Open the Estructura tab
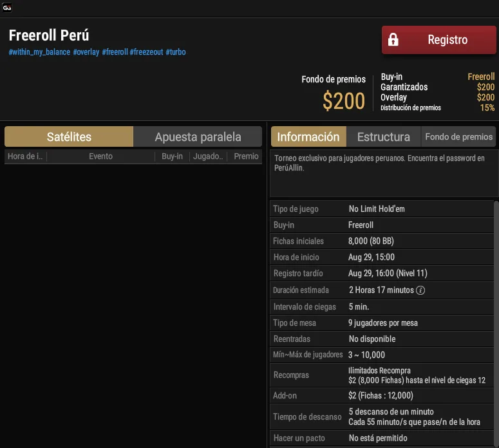The width and height of the screenshot is (499, 448). [384, 136]
